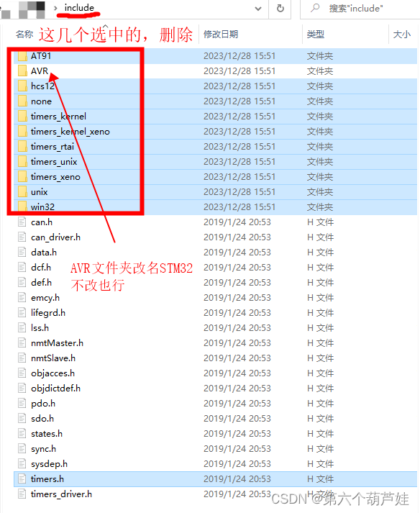The width and height of the screenshot is (420, 513).
Task: Click the AT91 row's 文件夹 type cell
Action: 320,56
